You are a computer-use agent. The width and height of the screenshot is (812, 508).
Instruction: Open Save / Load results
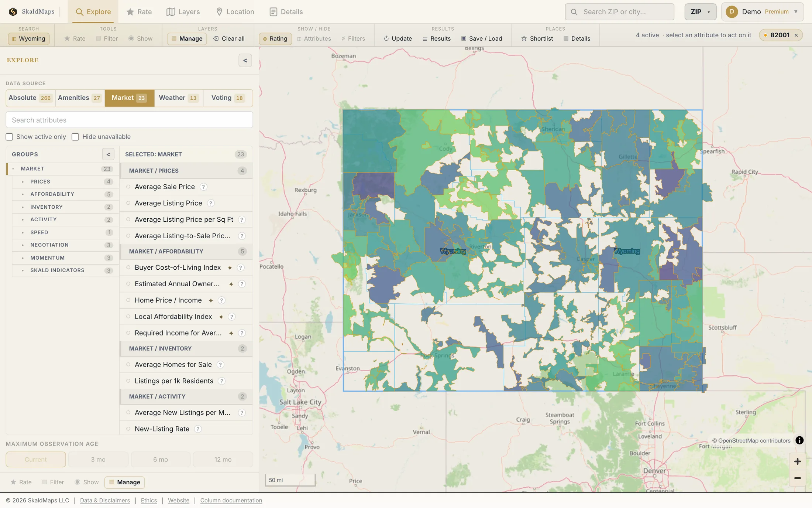tap(482, 38)
